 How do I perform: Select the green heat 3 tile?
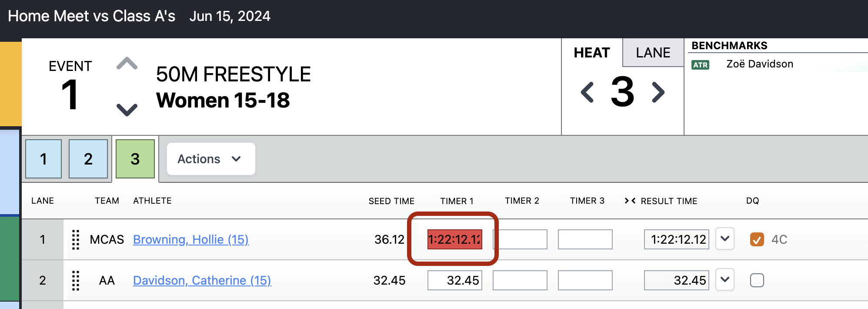(x=135, y=159)
